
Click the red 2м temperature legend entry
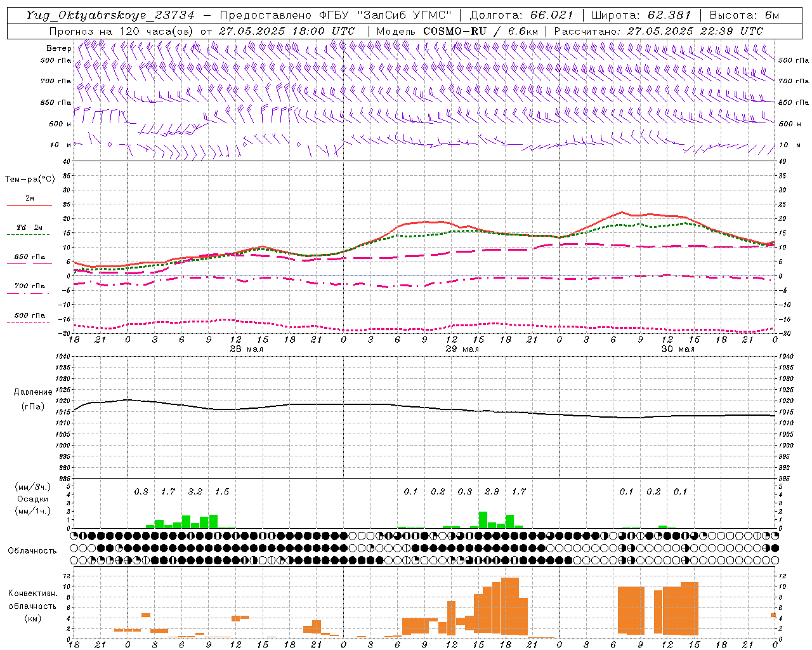[29, 201]
